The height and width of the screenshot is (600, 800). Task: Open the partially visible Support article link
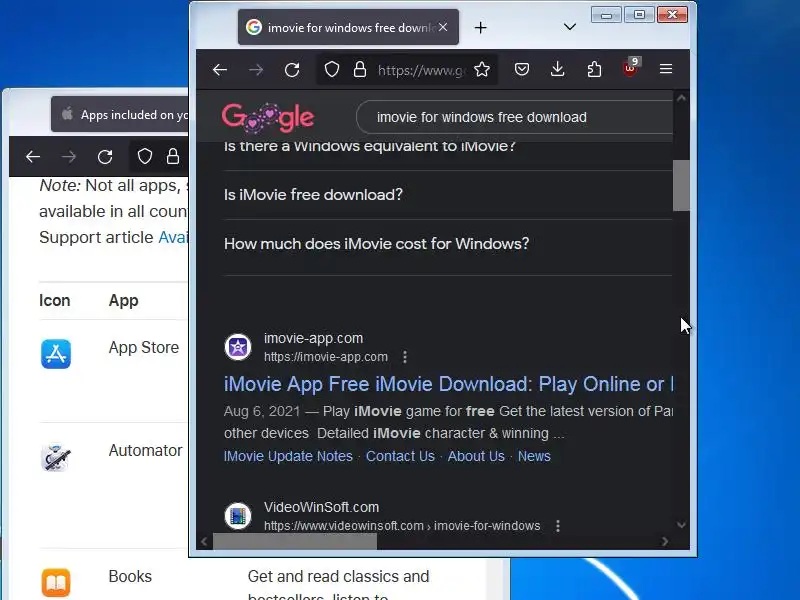tap(173, 237)
